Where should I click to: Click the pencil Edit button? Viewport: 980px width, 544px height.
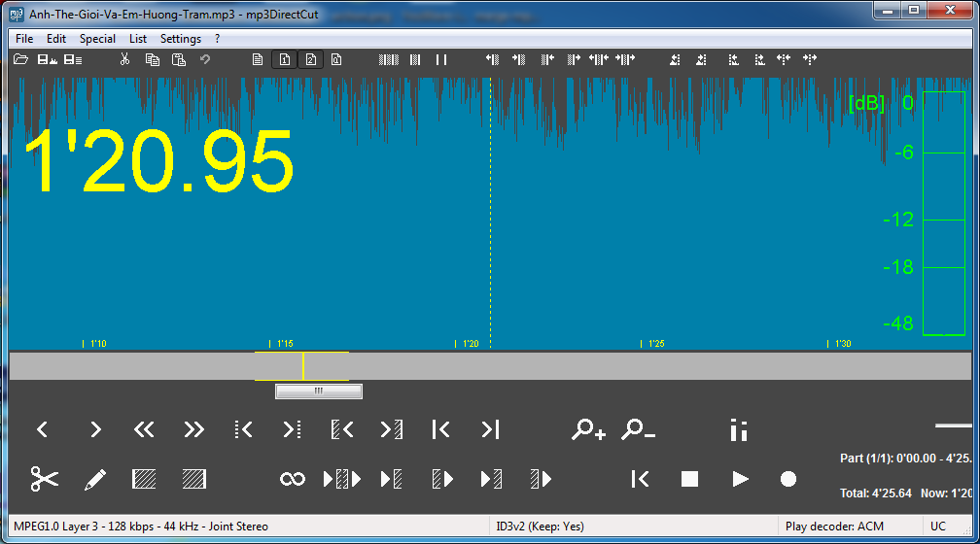(94, 479)
